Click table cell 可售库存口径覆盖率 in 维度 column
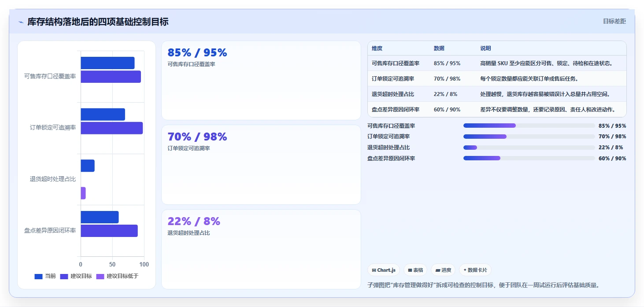 [396, 63]
